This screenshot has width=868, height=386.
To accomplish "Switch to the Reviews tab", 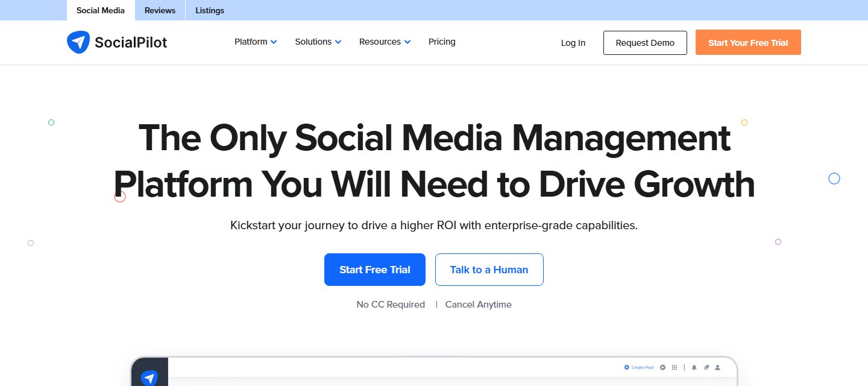I will pyautogui.click(x=160, y=10).
